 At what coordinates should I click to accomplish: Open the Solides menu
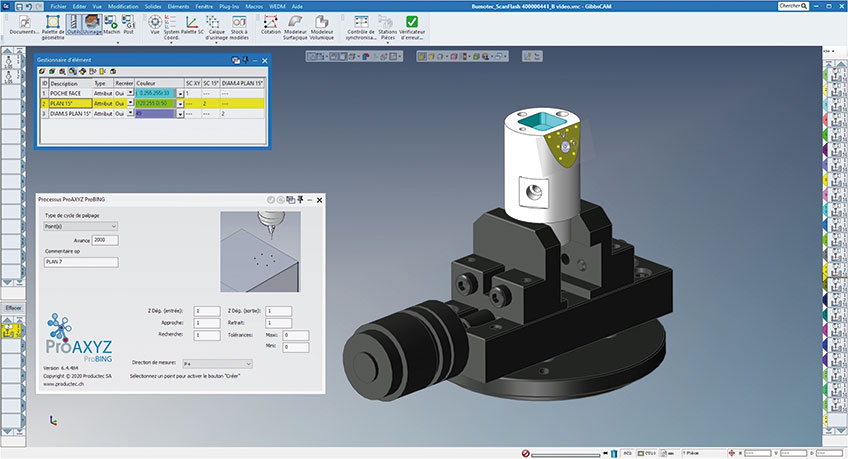click(x=151, y=6)
